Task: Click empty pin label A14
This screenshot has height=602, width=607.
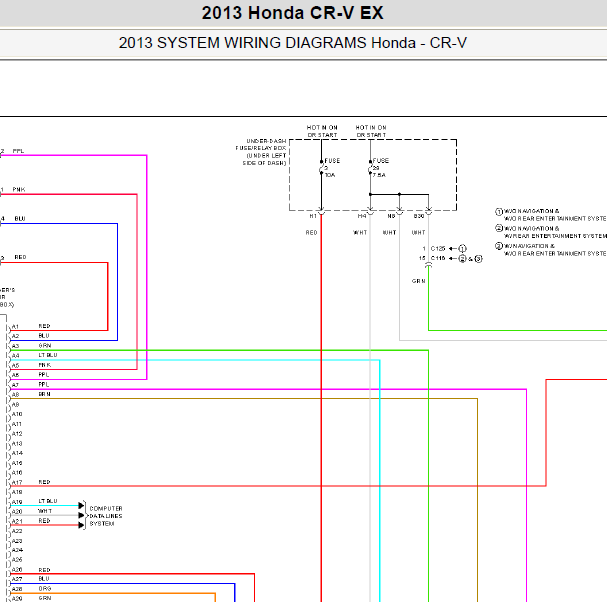Action: click(x=17, y=453)
